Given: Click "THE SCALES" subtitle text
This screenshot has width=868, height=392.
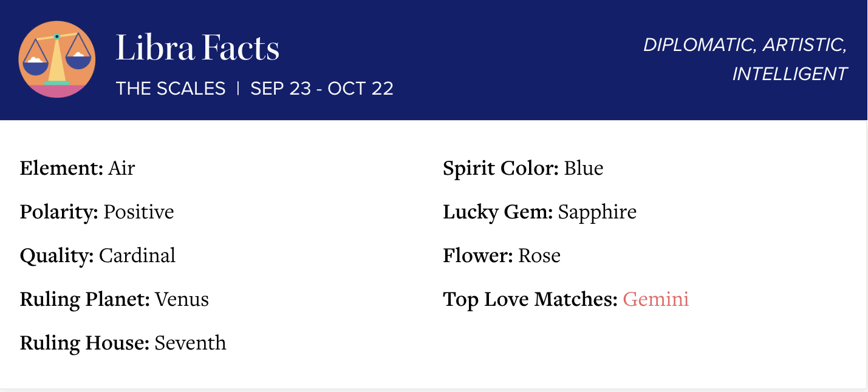Looking at the screenshot, I should pyautogui.click(x=171, y=89).
